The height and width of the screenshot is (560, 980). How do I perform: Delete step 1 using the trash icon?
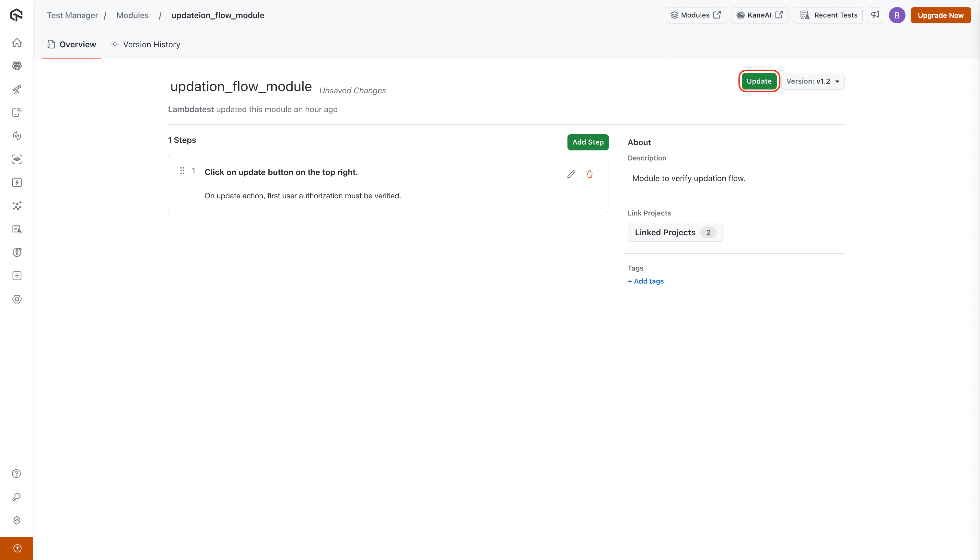pos(589,174)
